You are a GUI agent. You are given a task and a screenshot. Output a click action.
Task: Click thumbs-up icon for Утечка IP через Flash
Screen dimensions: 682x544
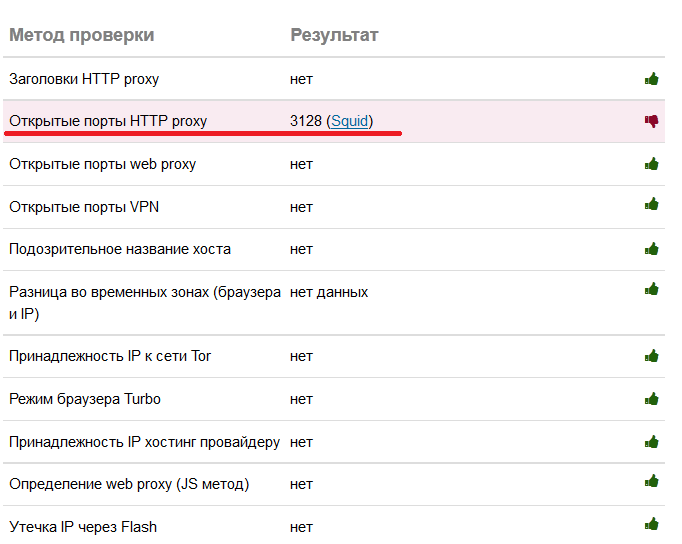coord(651,524)
